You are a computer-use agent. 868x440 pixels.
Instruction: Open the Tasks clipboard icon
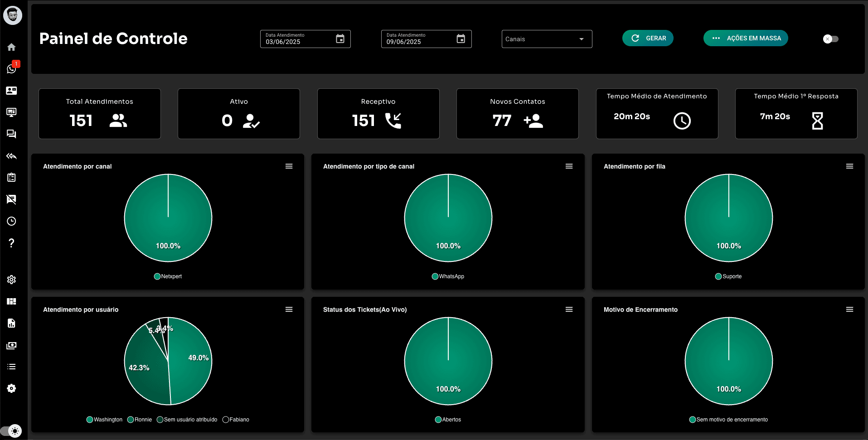[x=11, y=178]
